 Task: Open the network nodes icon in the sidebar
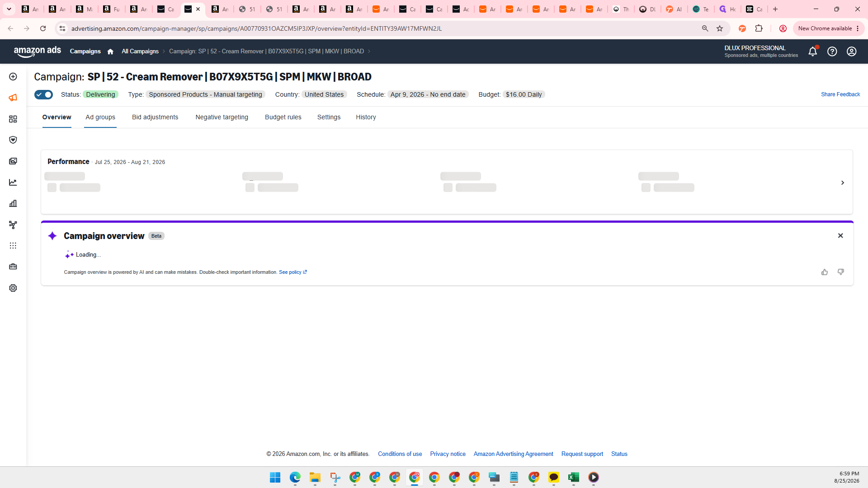[x=13, y=225]
